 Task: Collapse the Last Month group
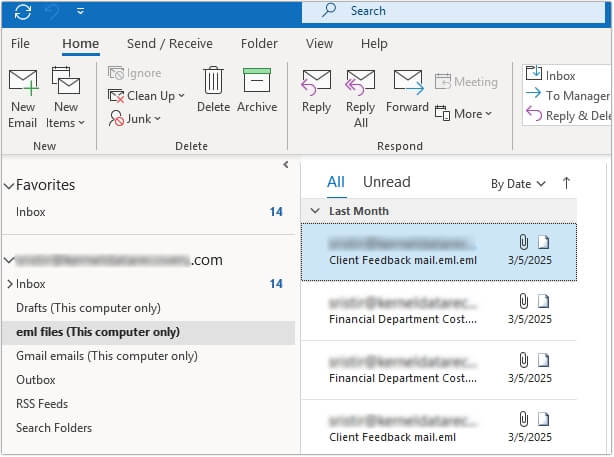tap(315, 211)
